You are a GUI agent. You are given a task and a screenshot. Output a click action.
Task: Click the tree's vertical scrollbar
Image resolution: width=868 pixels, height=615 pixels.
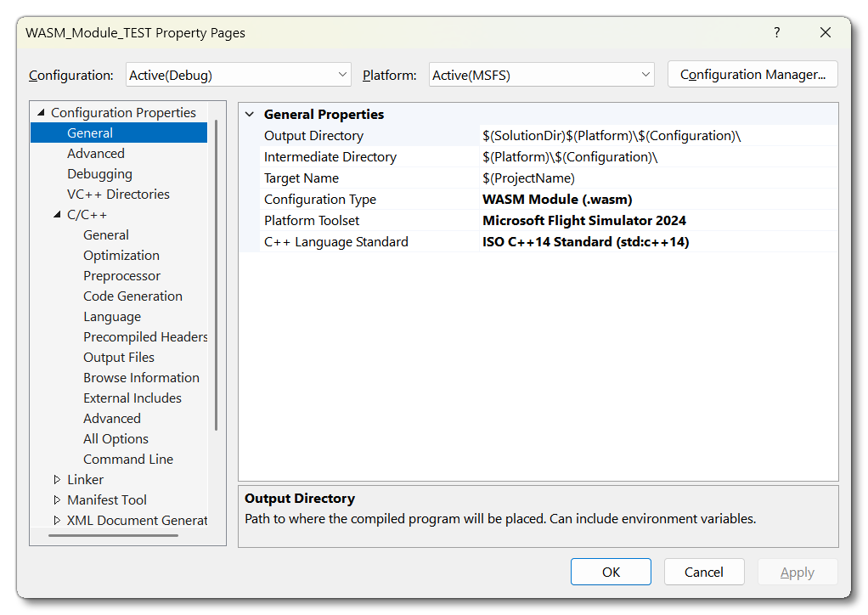coord(217,272)
